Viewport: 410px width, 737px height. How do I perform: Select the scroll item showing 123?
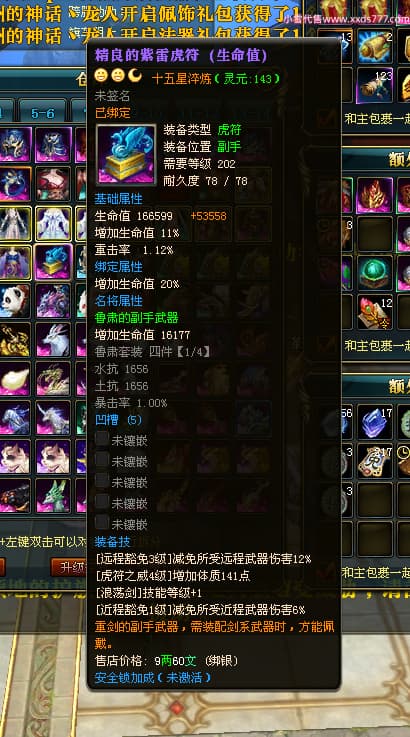(374, 85)
